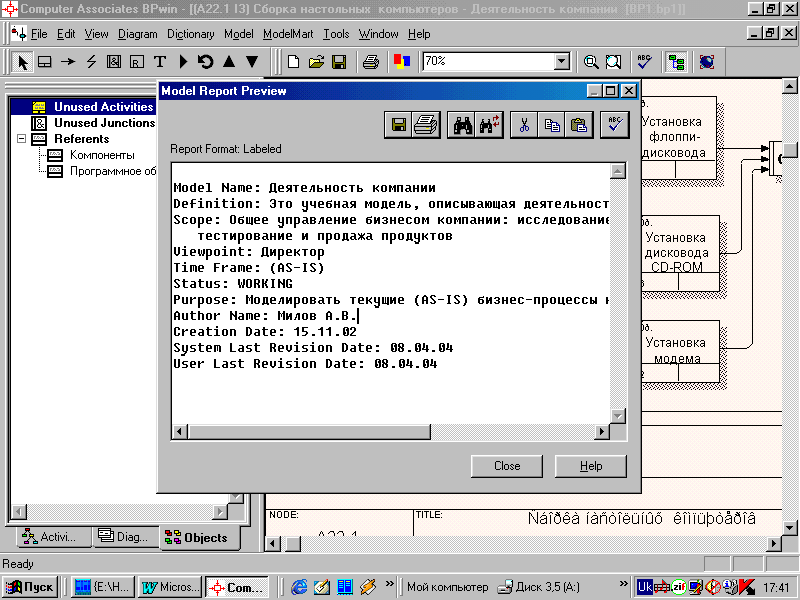Spell check the report preview text

615,125
